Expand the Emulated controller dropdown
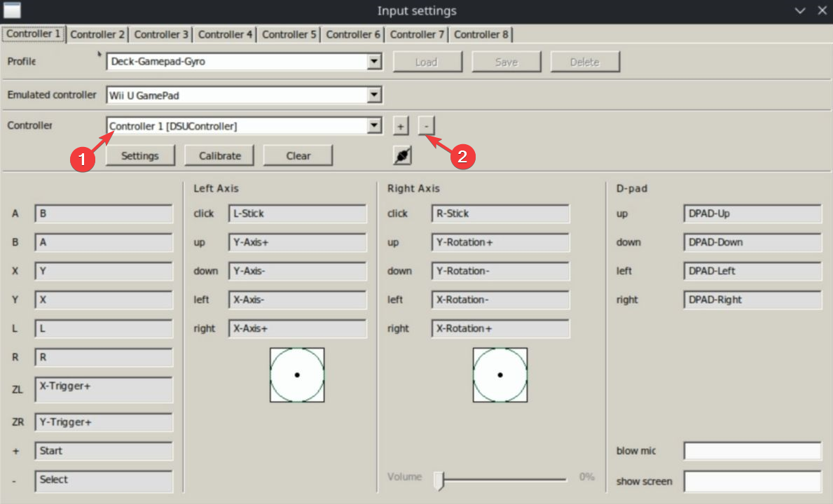Image resolution: width=833 pixels, height=504 pixels. point(375,95)
